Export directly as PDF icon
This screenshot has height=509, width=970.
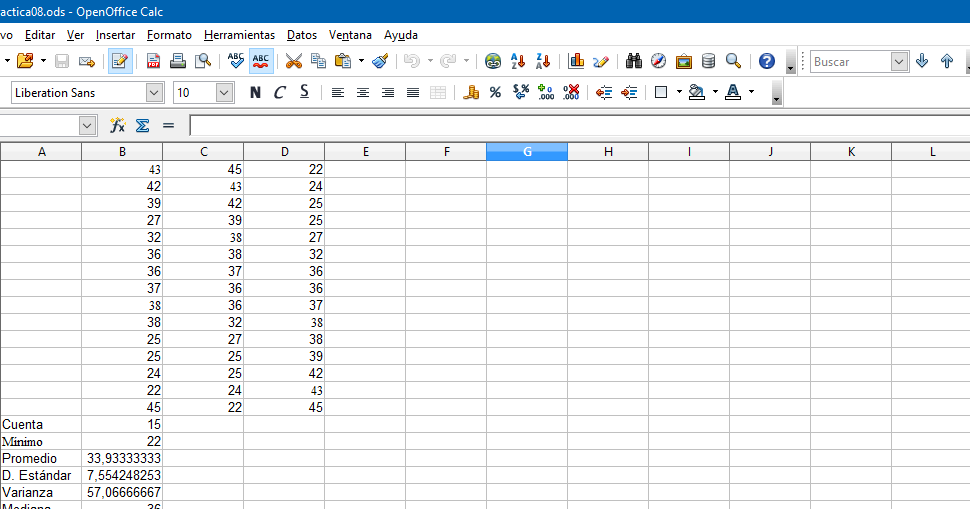tap(153, 61)
